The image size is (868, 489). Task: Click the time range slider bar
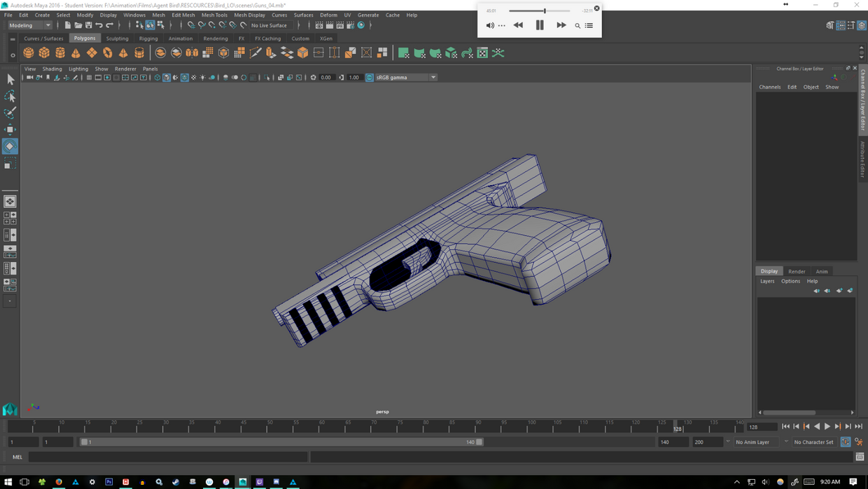click(281, 442)
